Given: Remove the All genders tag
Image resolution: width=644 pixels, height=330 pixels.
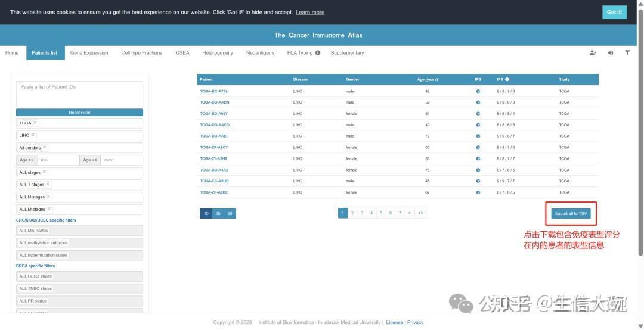Looking at the screenshot, I should (44, 147).
